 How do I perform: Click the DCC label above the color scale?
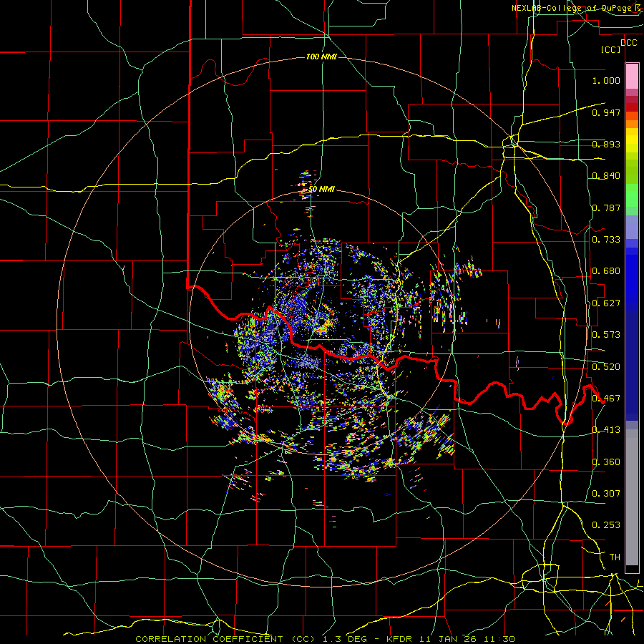click(x=629, y=43)
